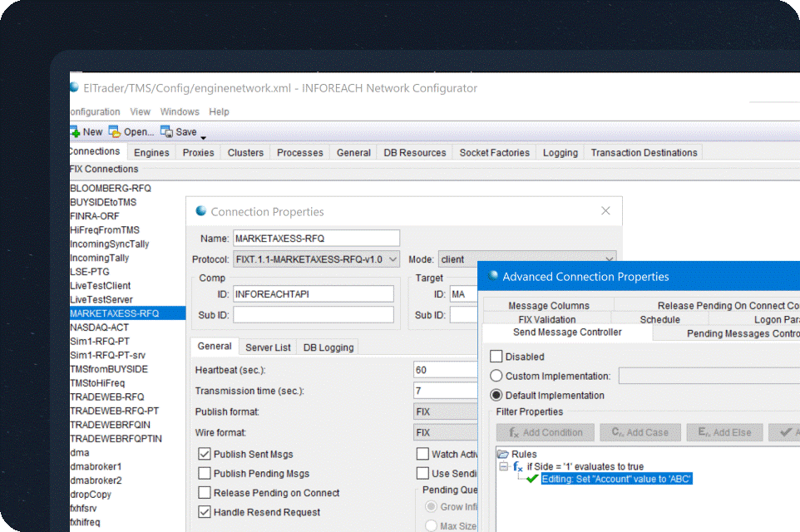Open the Save button dropdown arrow

coord(203,136)
